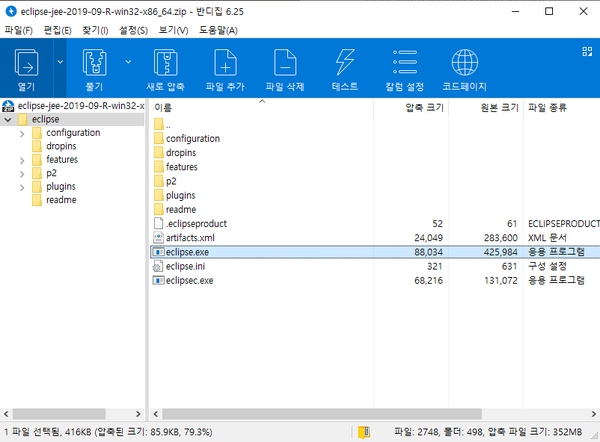The height and width of the screenshot is (442, 600).
Task: Click the 파일 추가 (Add file) icon
Action: (x=225, y=63)
